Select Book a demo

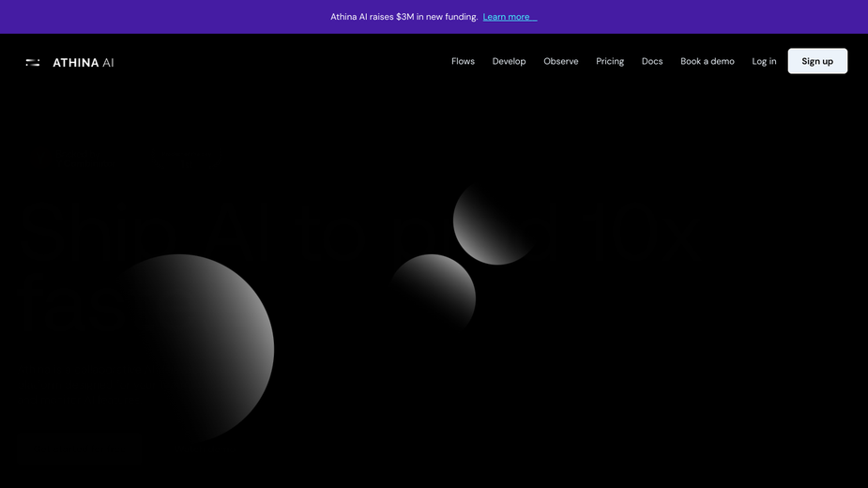(708, 61)
